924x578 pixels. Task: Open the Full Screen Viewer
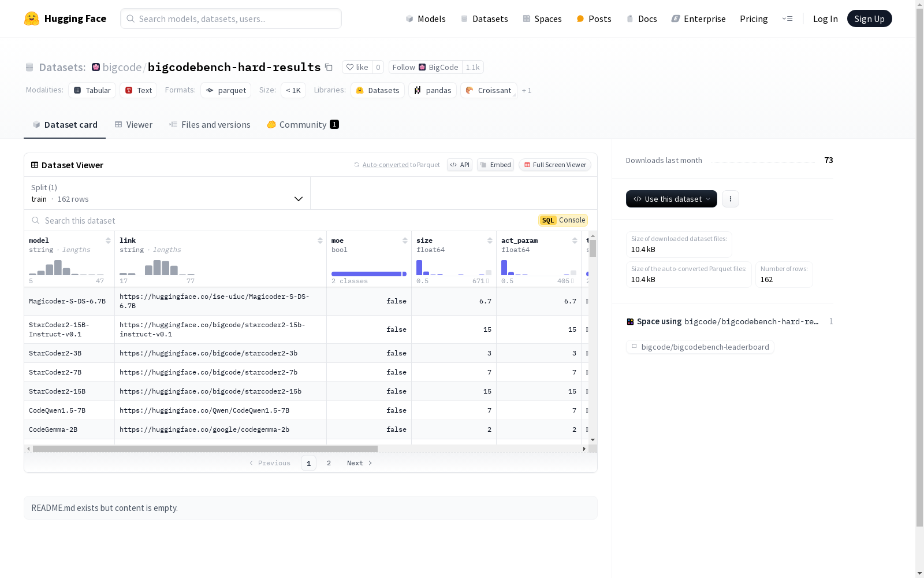[x=554, y=165]
